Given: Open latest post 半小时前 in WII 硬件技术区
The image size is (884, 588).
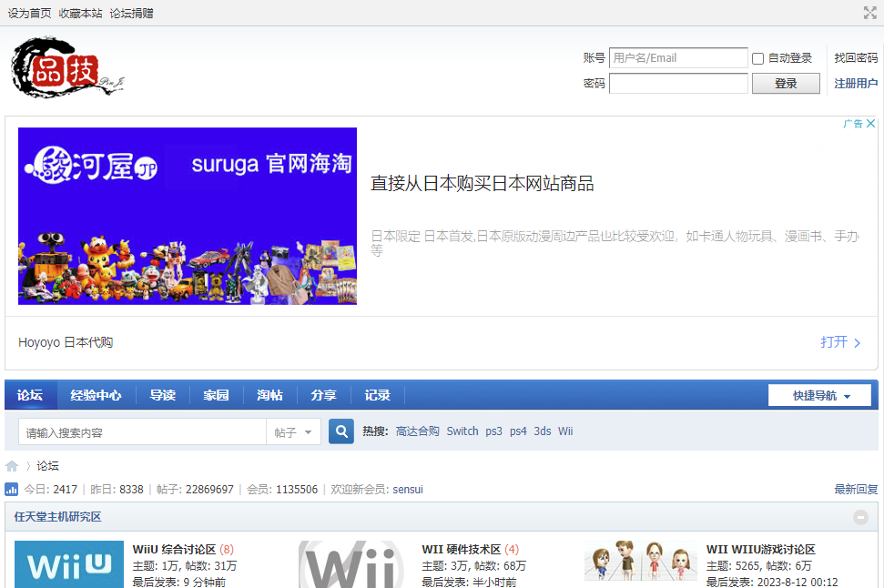Looking at the screenshot, I should [494, 582].
